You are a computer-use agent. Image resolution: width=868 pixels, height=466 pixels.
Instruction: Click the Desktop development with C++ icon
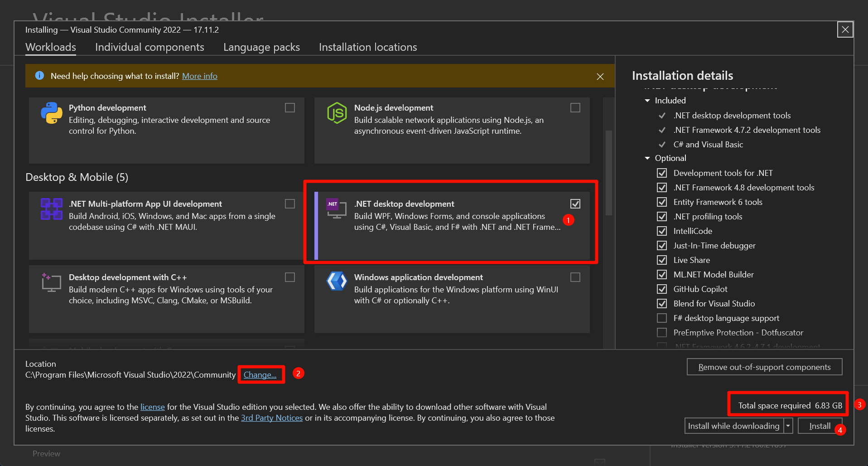point(52,282)
